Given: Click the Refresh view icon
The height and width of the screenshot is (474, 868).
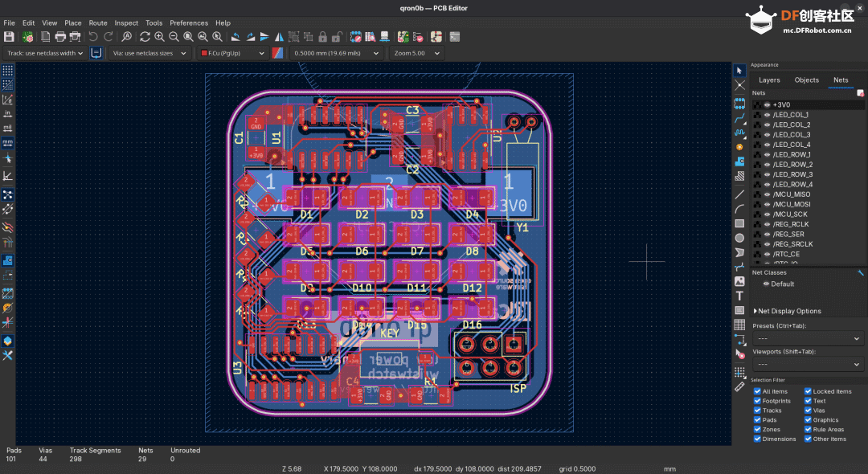Looking at the screenshot, I should click(x=145, y=37).
